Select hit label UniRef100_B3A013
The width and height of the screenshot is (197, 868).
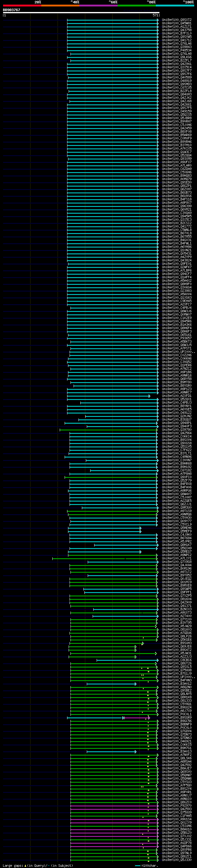(x=177, y=752)
